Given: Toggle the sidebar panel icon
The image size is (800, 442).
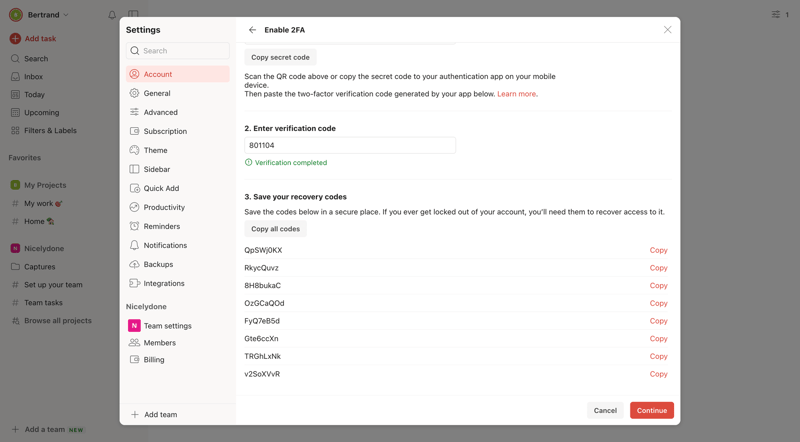Looking at the screenshot, I should 133,14.
